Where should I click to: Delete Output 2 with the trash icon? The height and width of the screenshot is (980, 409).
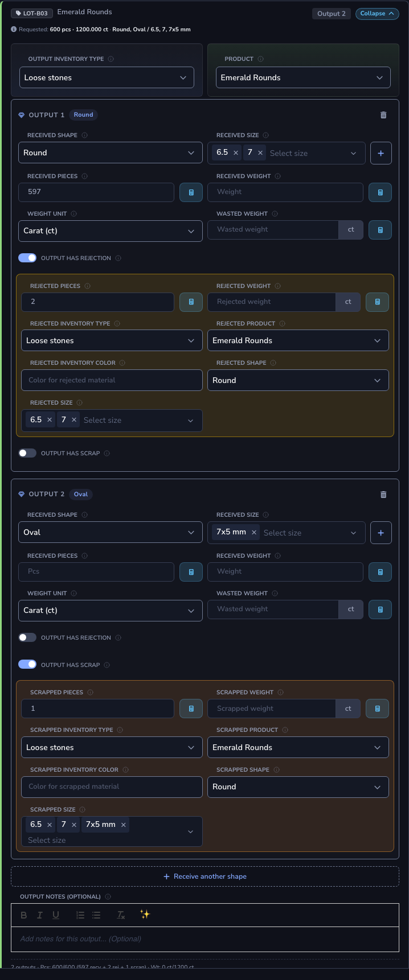pyautogui.click(x=383, y=495)
